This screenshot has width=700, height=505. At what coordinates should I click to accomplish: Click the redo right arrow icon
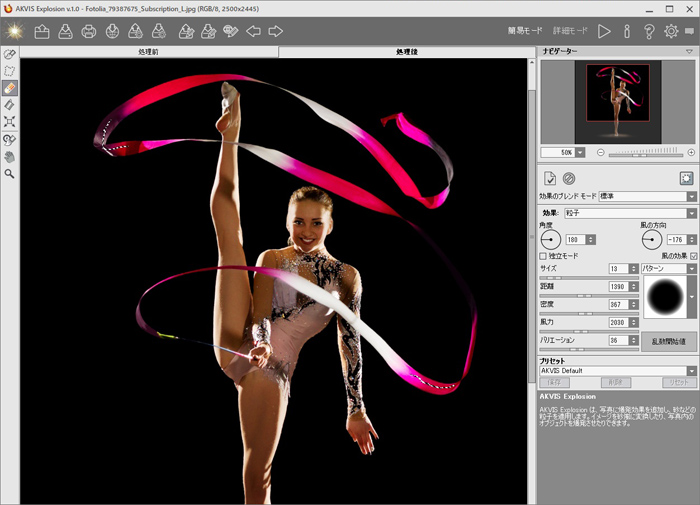[276, 31]
